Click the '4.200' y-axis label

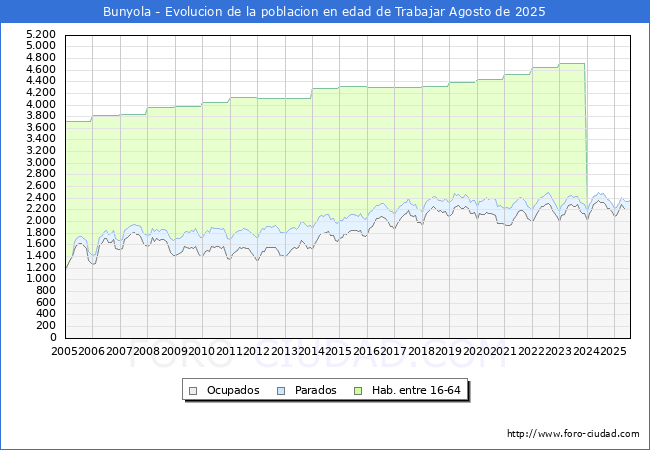[x=41, y=92]
